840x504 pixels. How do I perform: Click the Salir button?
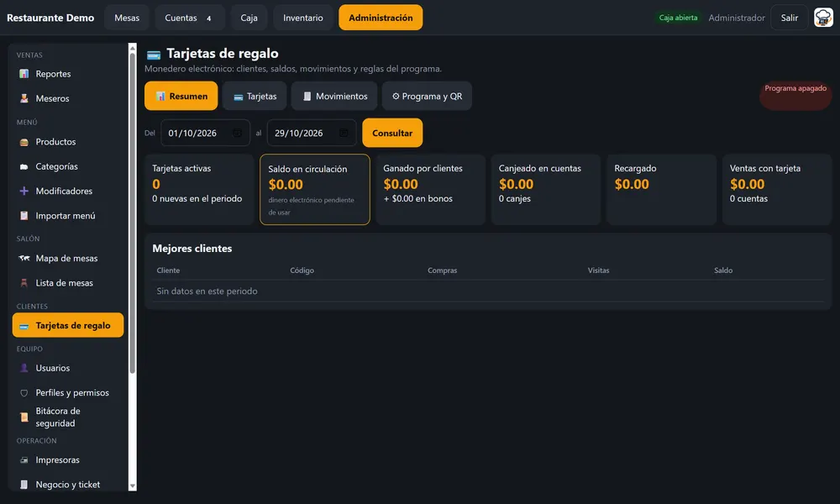click(x=789, y=18)
